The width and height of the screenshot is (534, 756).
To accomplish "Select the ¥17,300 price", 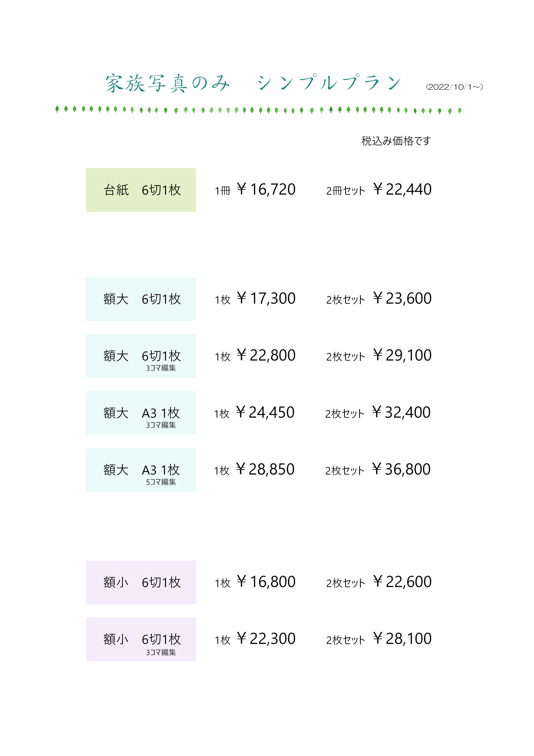I will pyautogui.click(x=266, y=299).
